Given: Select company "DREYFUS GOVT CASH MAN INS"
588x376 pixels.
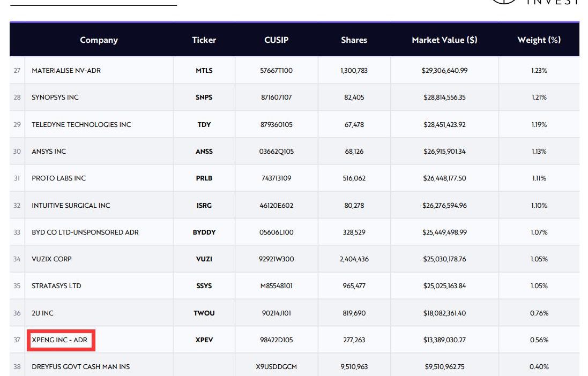Looking at the screenshot, I should (80, 367).
